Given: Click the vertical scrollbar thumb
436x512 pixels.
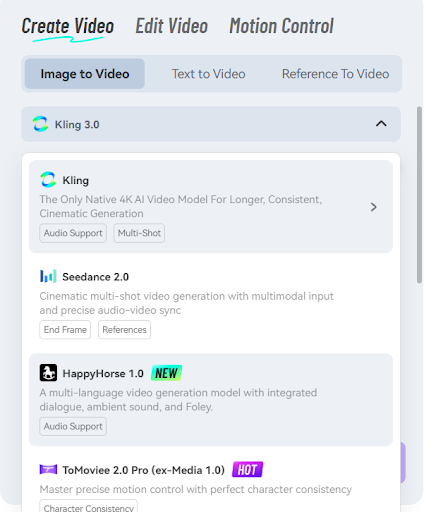Looking at the screenshot, I should click(419, 195).
